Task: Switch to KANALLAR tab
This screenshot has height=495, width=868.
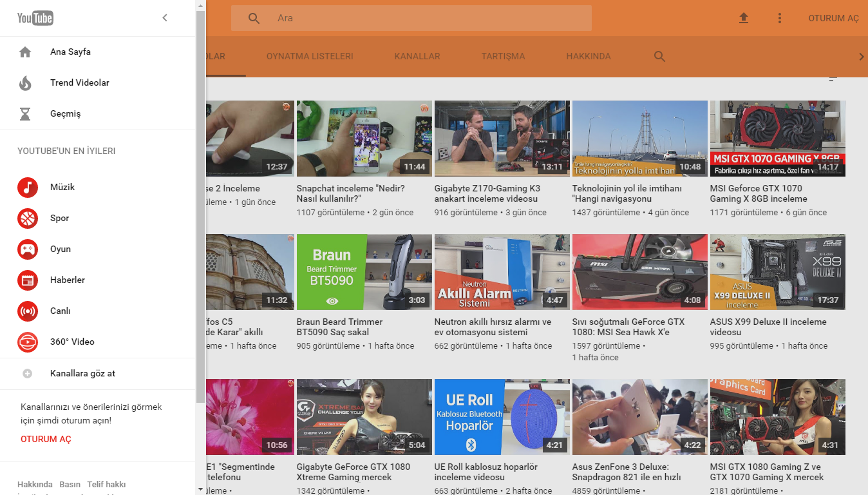Action: 417,57
